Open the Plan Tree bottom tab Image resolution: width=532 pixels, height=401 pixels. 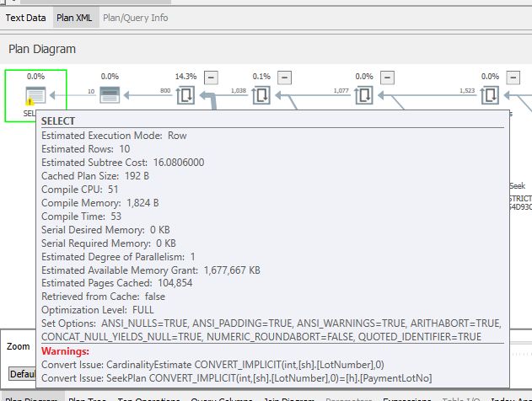click(87, 398)
